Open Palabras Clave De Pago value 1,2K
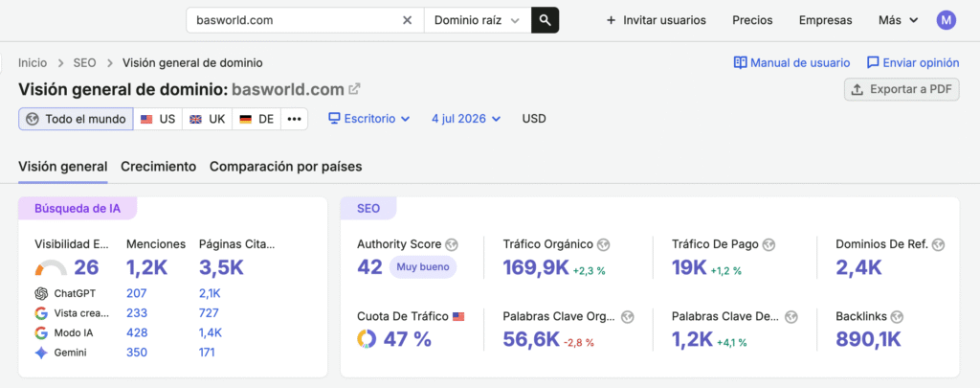This screenshot has height=388, width=980. click(693, 339)
